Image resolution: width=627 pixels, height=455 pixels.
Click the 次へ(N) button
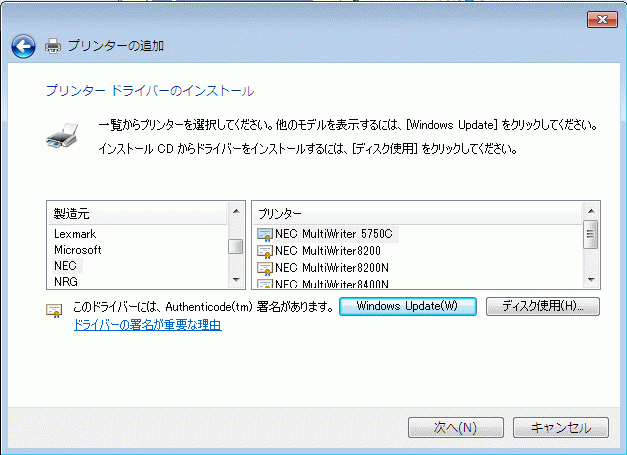456,428
